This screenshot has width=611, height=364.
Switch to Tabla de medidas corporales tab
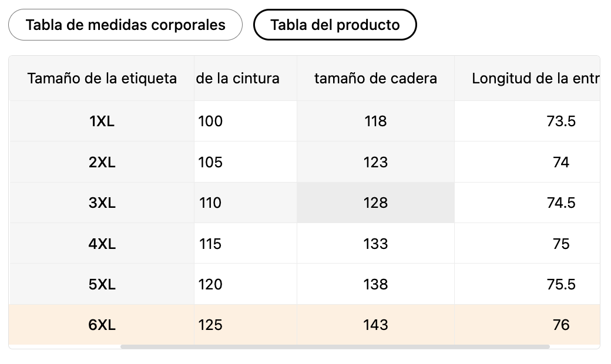click(x=125, y=25)
